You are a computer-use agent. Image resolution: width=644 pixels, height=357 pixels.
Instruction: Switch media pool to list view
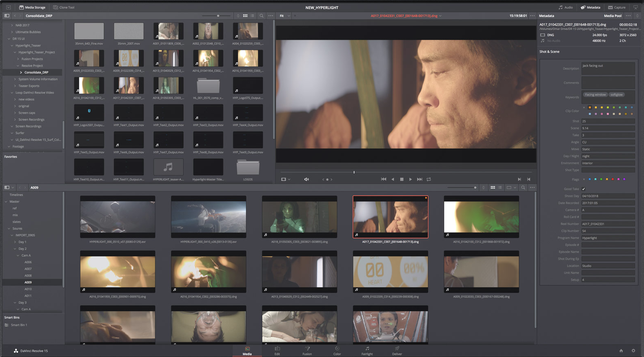(500, 187)
